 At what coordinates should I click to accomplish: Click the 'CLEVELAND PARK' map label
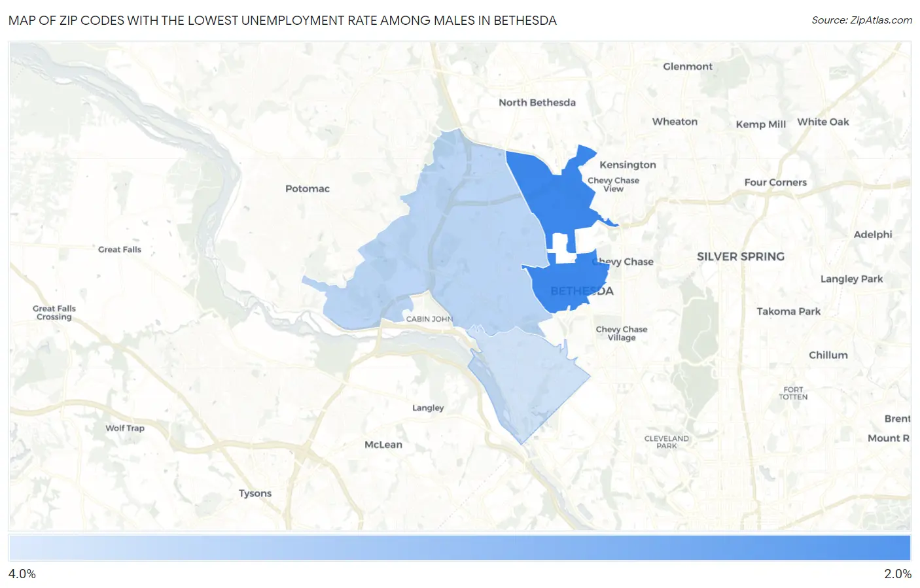tap(667, 442)
